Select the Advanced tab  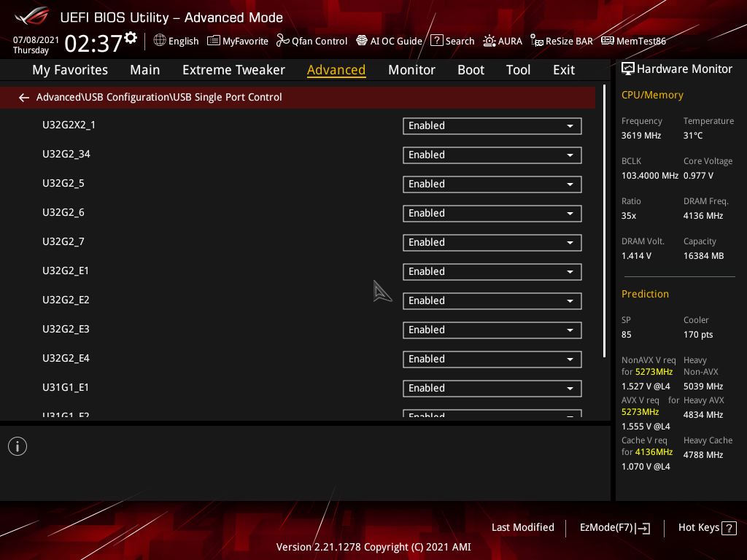[x=336, y=70]
